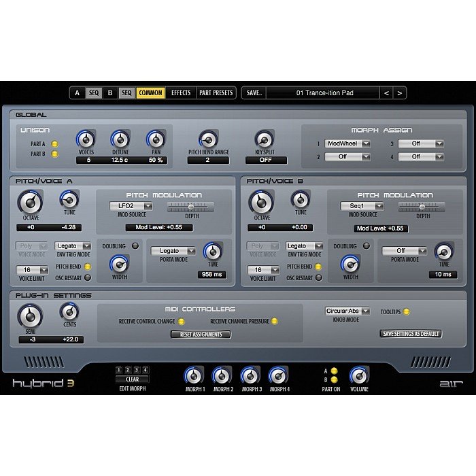Viewport: 476px width, 476px height.
Task: Click the Unison Detune knob
Action: tap(120, 139)
